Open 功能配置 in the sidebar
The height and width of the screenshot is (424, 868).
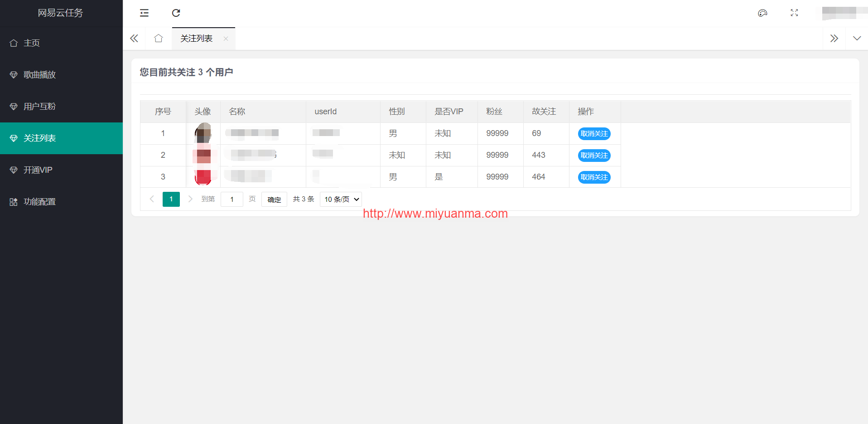[x=61, y=202]
